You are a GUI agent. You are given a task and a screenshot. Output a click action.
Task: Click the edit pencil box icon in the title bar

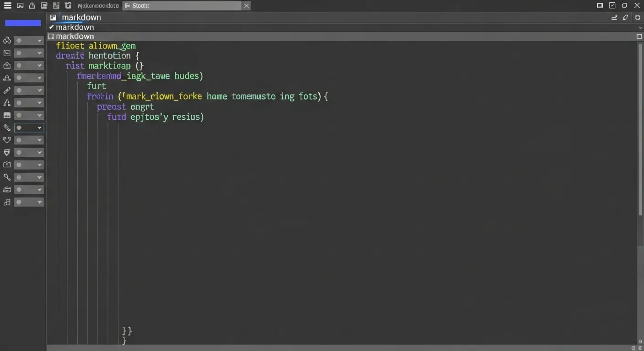point(612,5)
